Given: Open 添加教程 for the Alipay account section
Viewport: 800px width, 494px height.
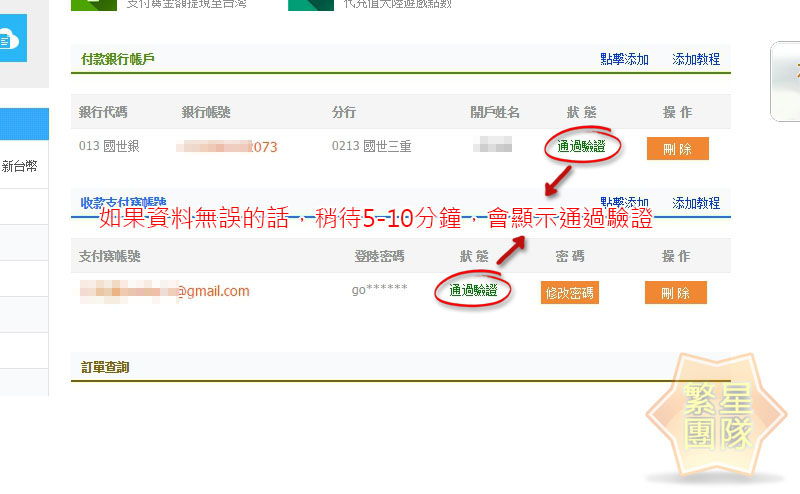Looking at the screenshot, I should pos(696,203).
